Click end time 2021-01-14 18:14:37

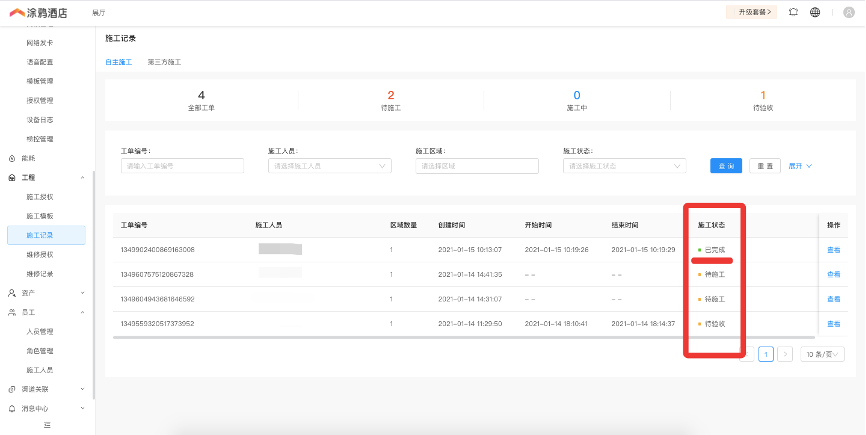[643, 324]
